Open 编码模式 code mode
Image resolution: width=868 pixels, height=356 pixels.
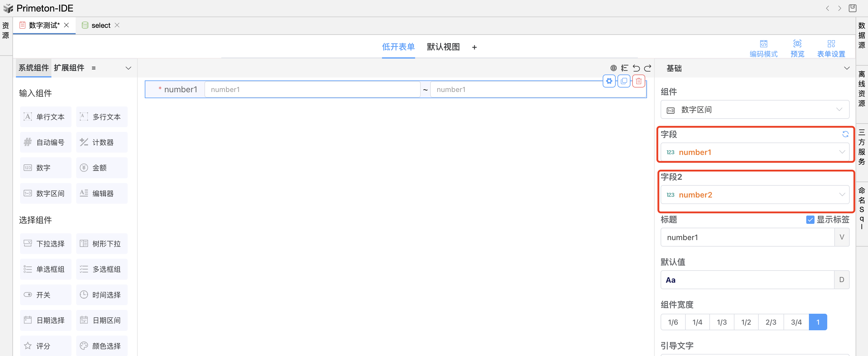(x=763, y=48)
